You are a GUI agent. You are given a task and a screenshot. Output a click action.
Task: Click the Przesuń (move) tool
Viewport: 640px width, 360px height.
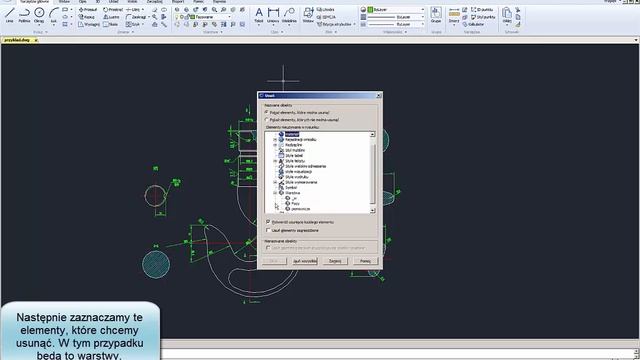[x=88, y=9]
